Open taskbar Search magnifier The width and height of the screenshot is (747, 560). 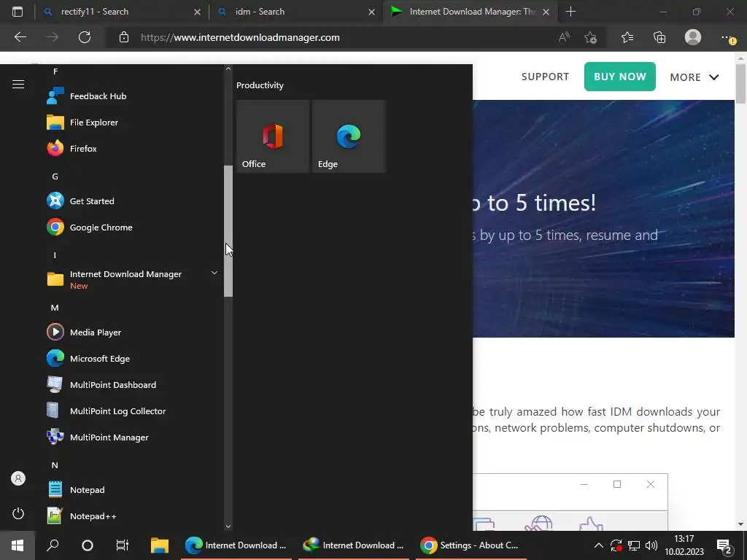click(x=53, y=545)
